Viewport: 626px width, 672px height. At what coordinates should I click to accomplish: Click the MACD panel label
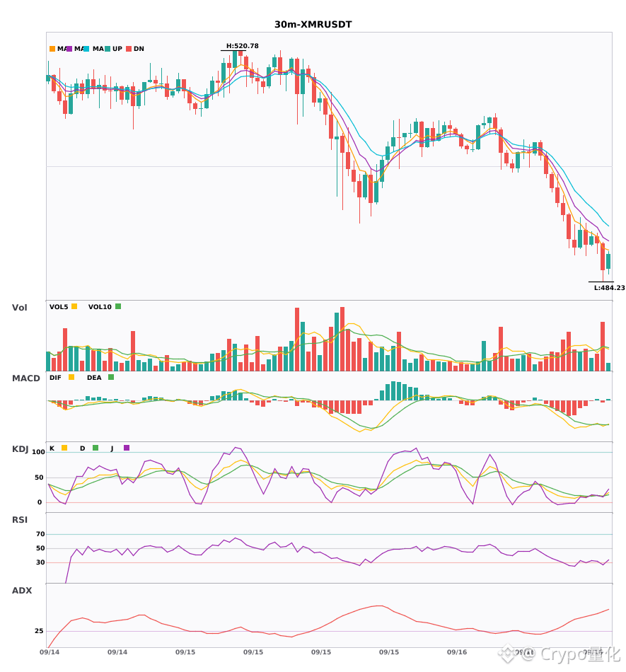point(25,378)
